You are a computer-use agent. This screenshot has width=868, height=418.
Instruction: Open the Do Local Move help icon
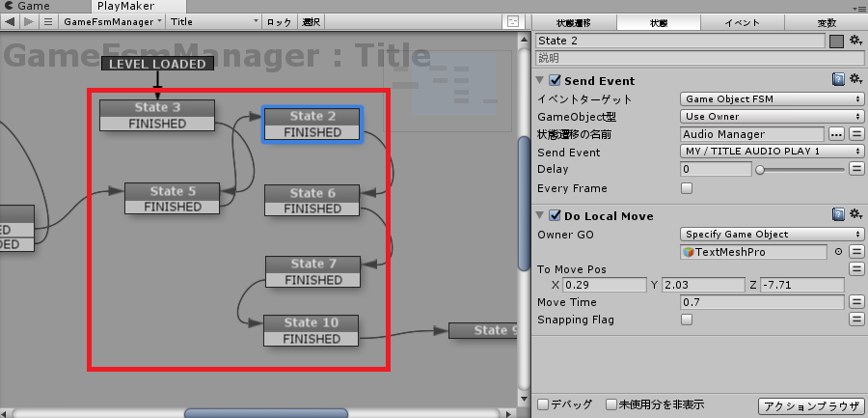pos(838,214)
